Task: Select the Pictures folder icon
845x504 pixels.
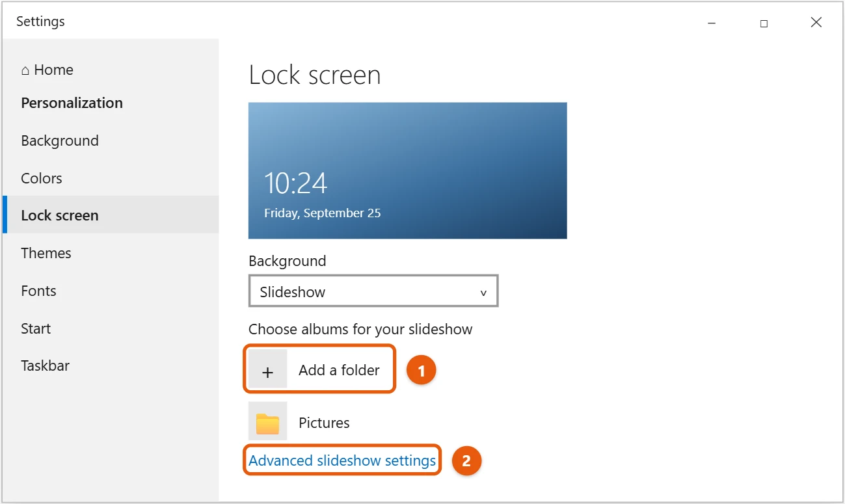Action: pyautogui.click(x=267, y=422)
